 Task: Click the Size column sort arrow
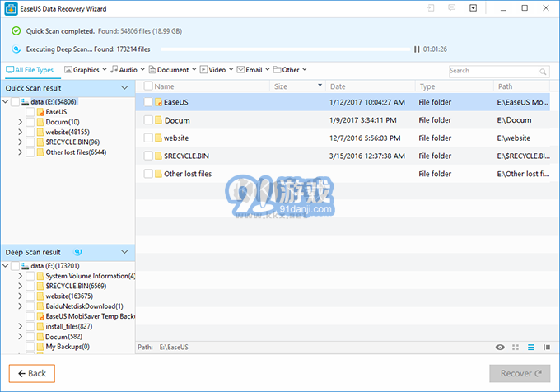320,85
